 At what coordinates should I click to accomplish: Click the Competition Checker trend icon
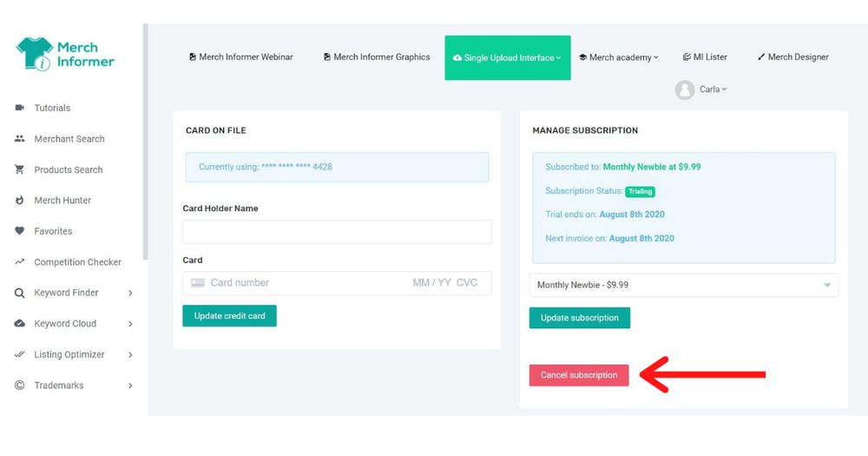point(19,261)
